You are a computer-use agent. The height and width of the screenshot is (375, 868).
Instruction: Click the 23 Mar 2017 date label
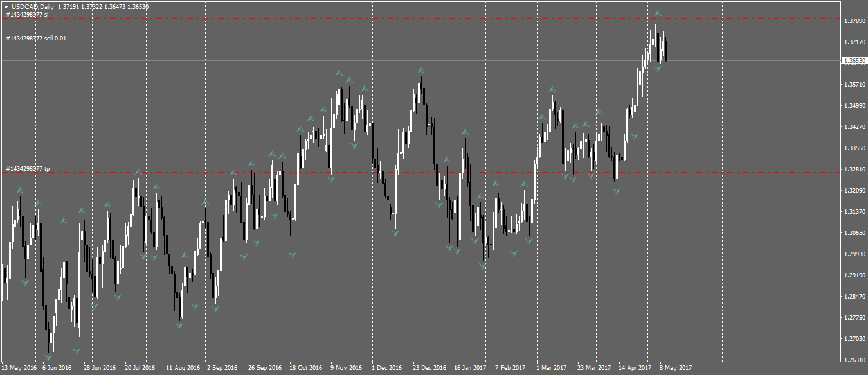594,369
